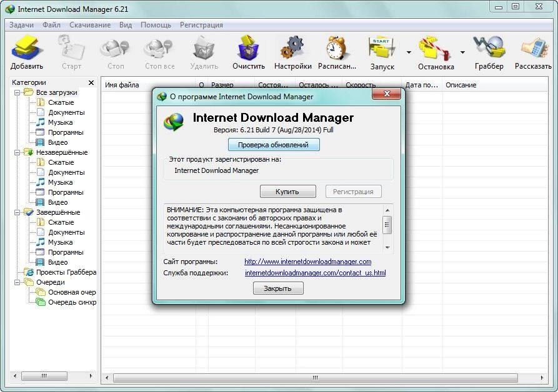Viewport: 558px width, 392px height.
Task: Open the Помощь menu
Action: coord(156,25)
